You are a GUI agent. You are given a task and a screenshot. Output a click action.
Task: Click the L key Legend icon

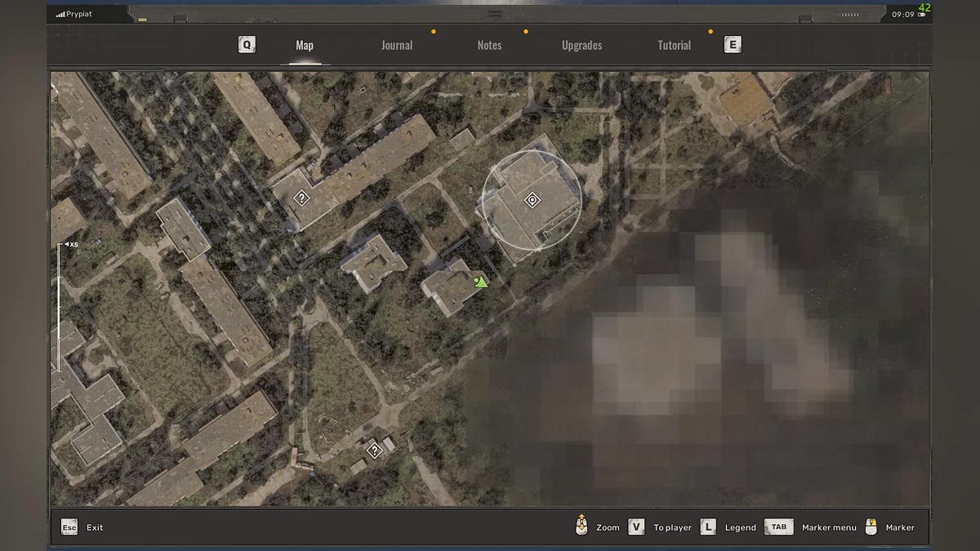[x=708, y=527]
